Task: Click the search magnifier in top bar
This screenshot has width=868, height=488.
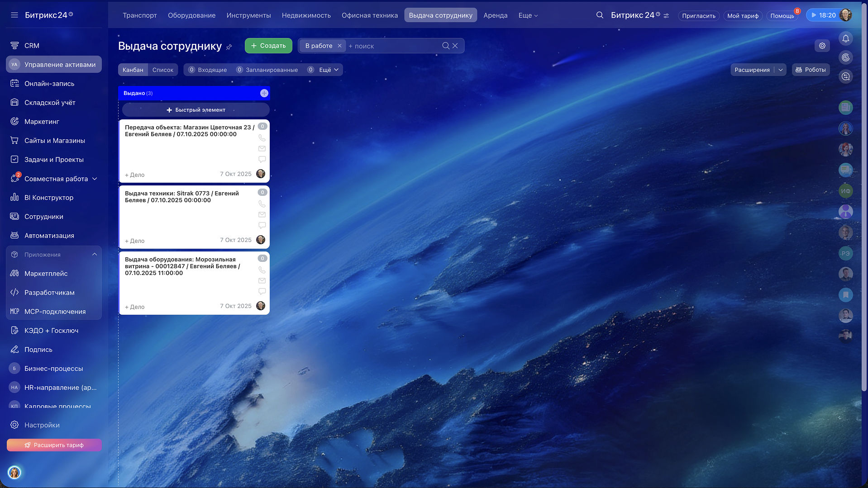Action: click(x=600, y=15)
